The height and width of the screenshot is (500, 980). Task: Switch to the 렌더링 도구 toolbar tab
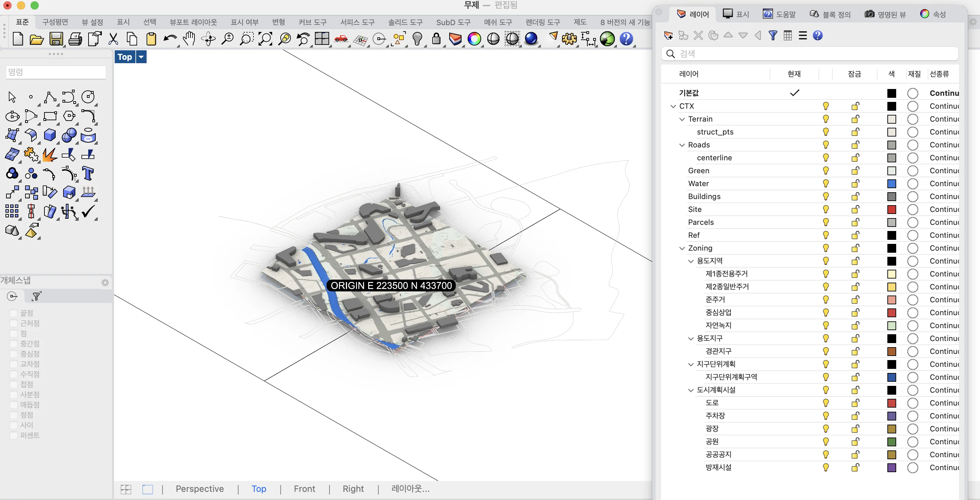click(x=543, y=22)
